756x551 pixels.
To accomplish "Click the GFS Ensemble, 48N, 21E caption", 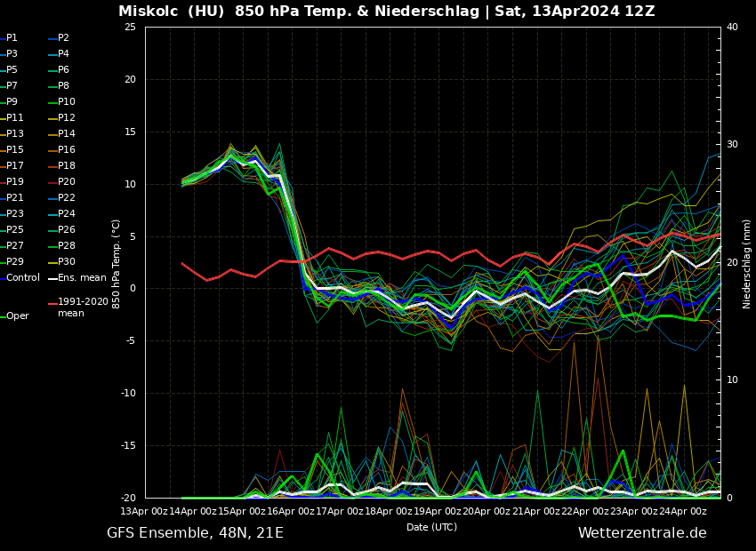I will click(x=195, y=533).
